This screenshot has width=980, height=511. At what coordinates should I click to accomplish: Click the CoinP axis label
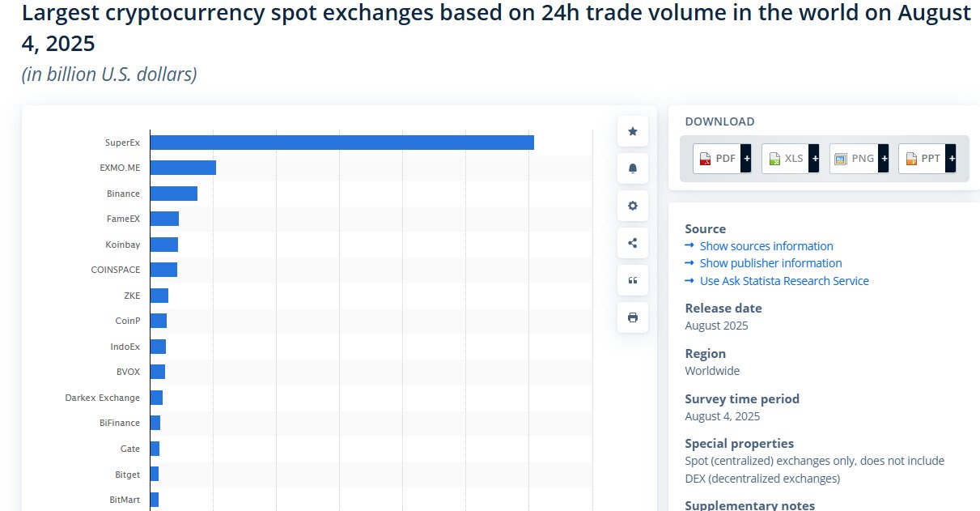click(128, 321)
